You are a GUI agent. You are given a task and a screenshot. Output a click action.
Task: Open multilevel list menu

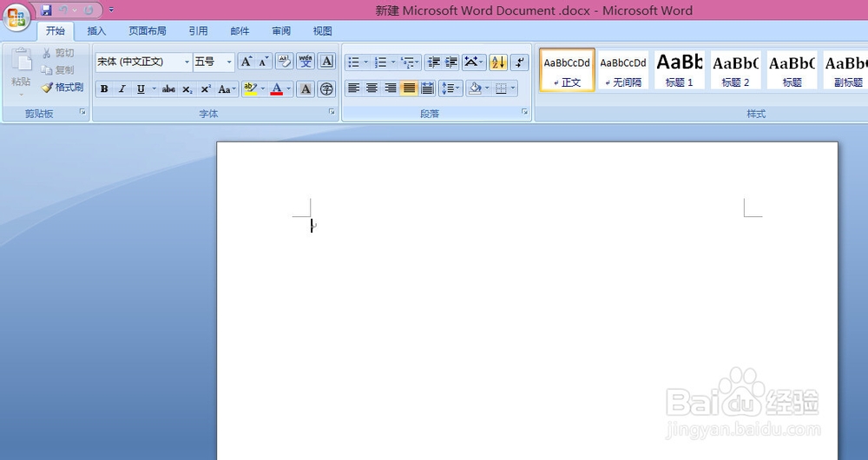(x=411, y=62)
